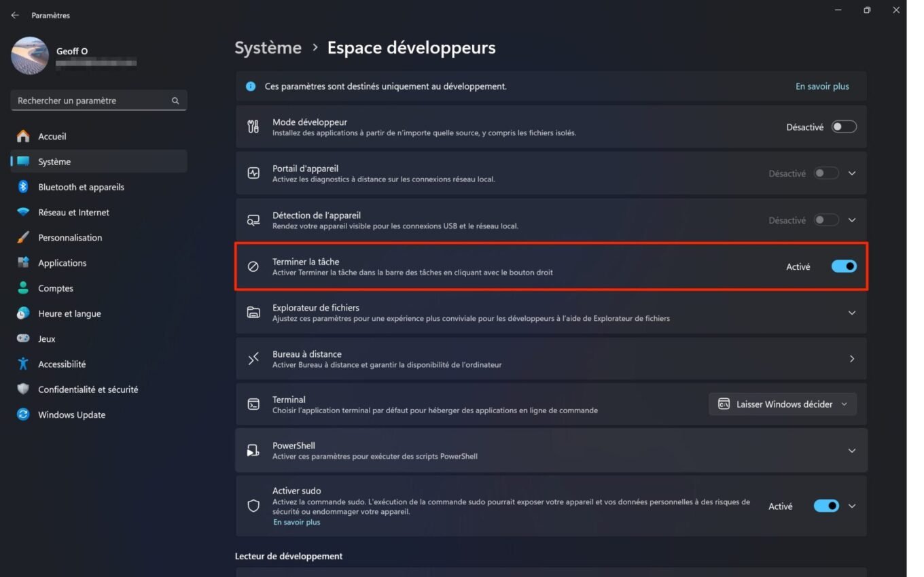Image resolution: width=924 pixels, height=577 pixels.
Task: Select Confidentialité et sécurité in the sidebar
Action: click(x=99, y=389)
